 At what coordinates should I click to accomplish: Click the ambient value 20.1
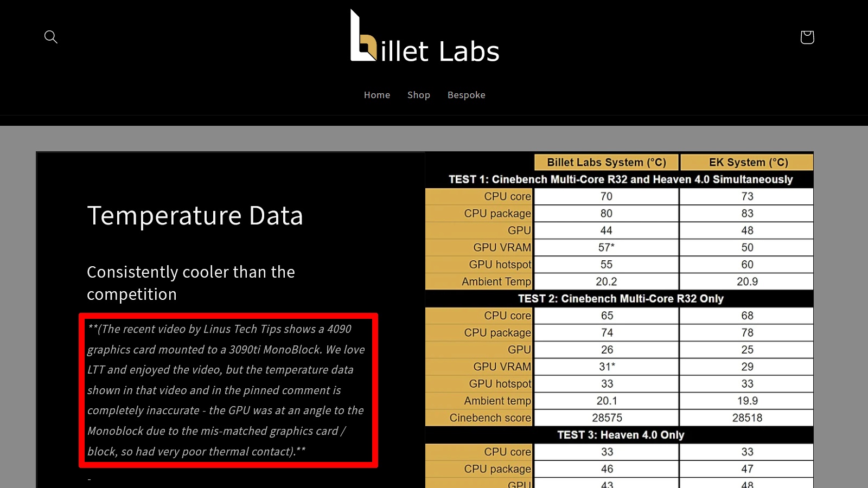607,401
